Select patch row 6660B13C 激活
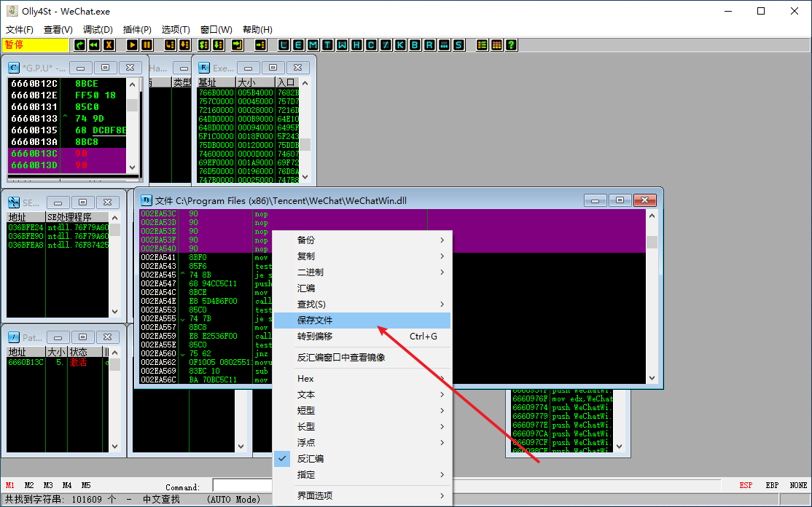This screenshot has width=812, height=507. (58, 362)
